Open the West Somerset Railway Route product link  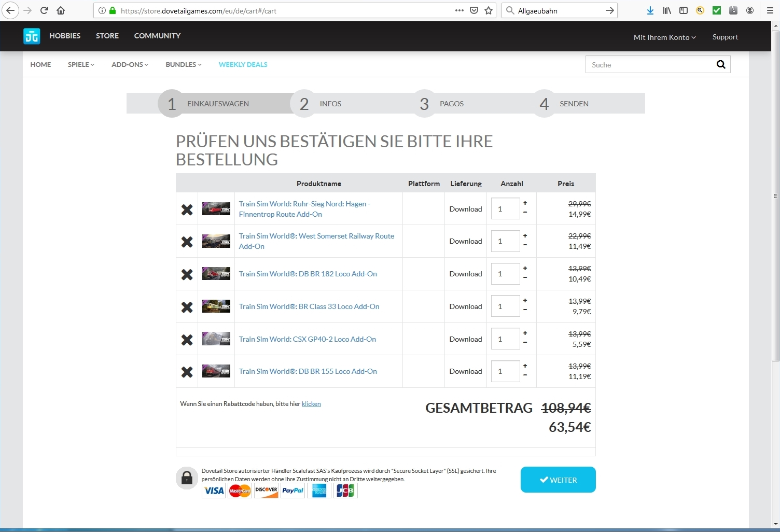316,241
